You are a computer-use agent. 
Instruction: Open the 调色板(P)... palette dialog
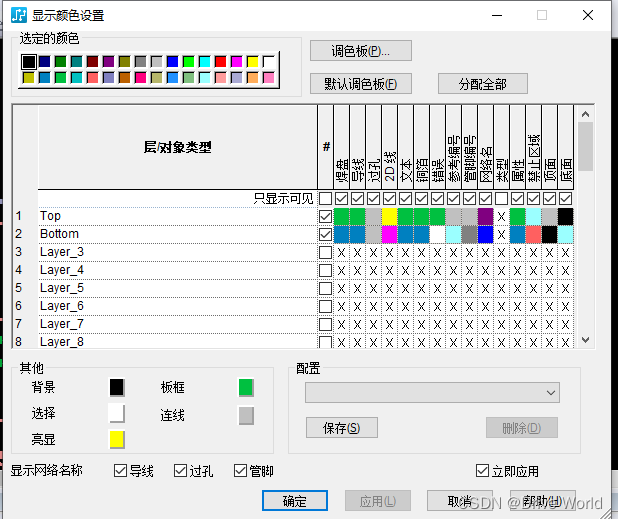(x=361, y=51)
